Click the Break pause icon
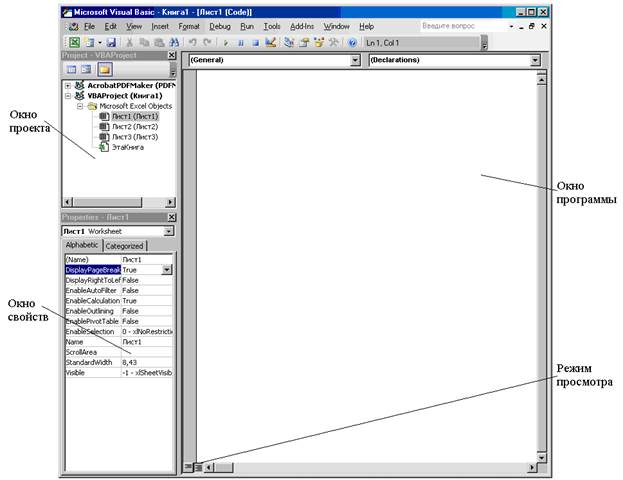The image size is (623, 480). (240, 43)
